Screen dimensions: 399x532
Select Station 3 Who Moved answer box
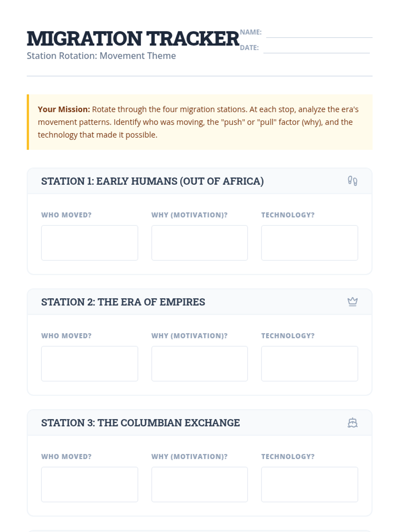pyautogui.click(x=89, y=484)
